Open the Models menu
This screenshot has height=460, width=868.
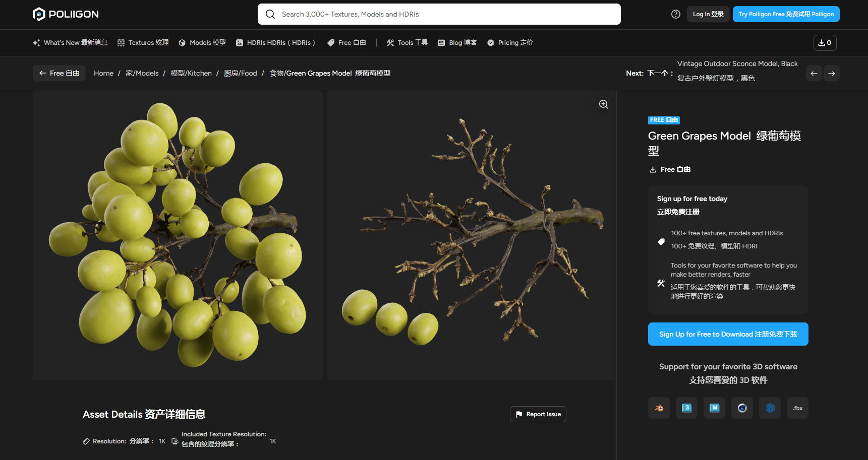click(x=202, y=43)
